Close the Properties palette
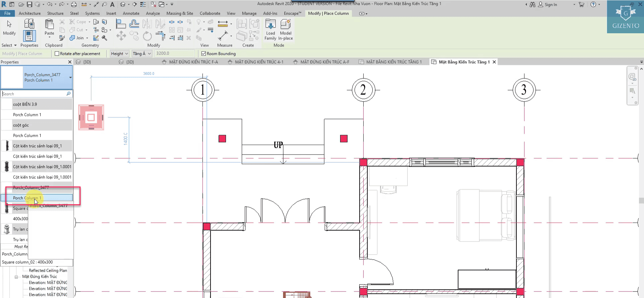This screenshot has height=298, width=644. 70,62
